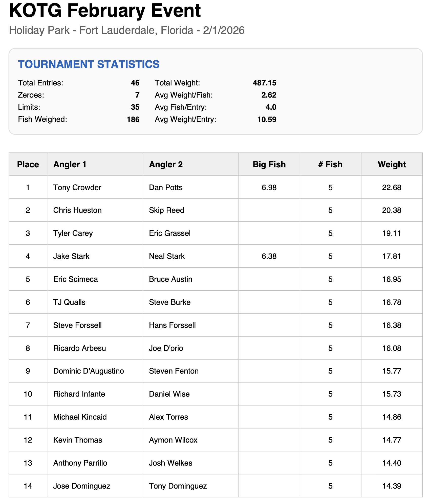Click the Angler 2 column header
The image size is (431, 504).
click(x=166, y=165)
